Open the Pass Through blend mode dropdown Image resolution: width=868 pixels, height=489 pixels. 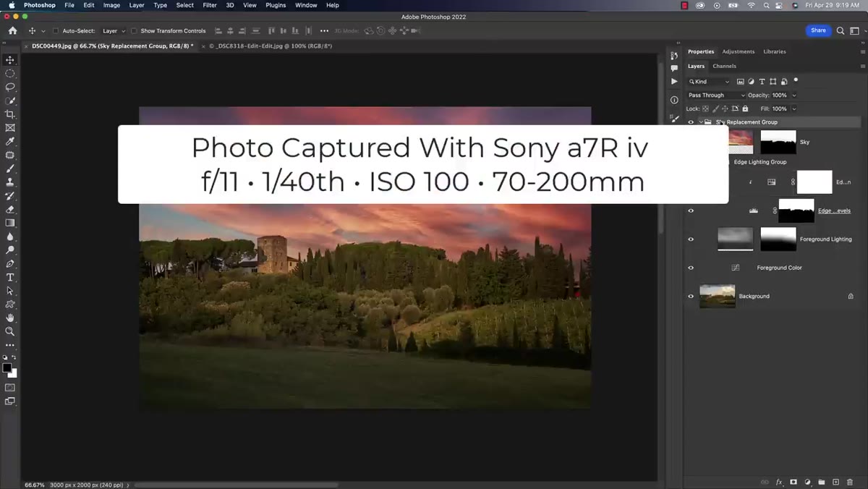tap(716, 95)
